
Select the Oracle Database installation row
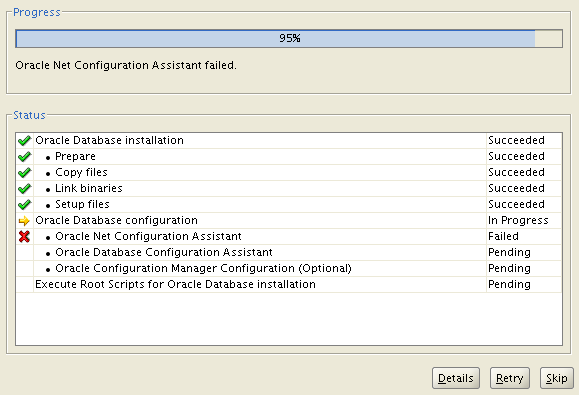(x=289, y=141)
